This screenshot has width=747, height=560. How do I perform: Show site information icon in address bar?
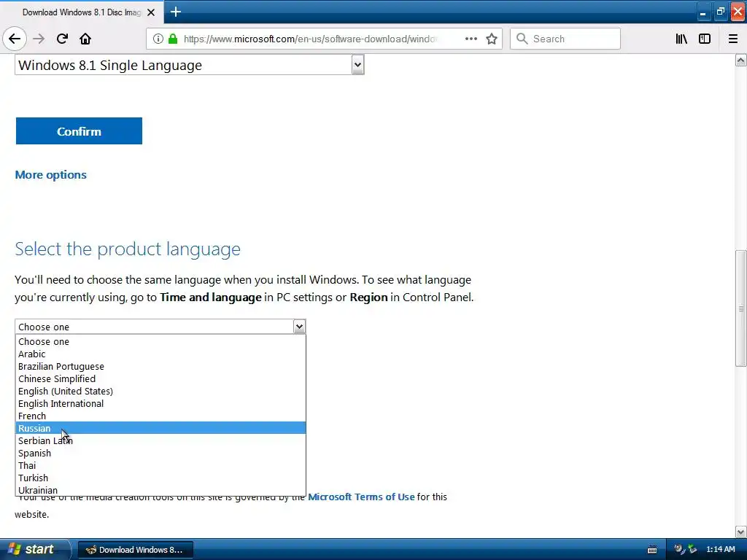158,39
